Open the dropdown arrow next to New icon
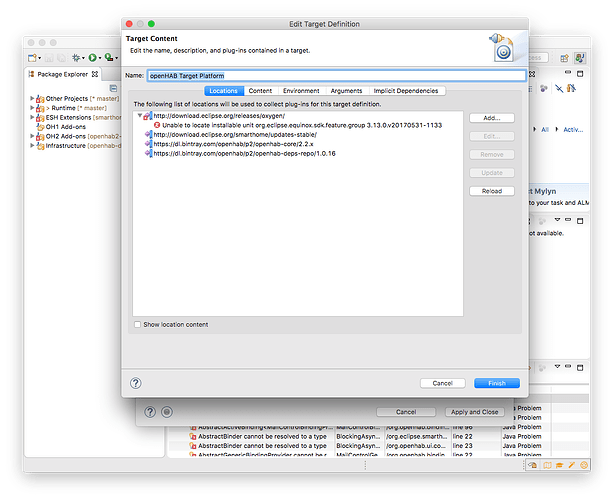 click(39, 58)
